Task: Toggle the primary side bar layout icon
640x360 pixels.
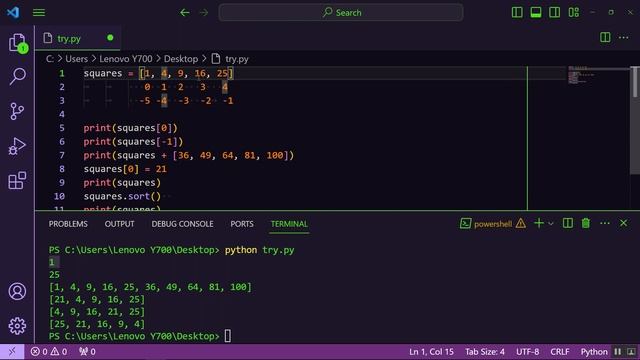Action: point(517,12)
